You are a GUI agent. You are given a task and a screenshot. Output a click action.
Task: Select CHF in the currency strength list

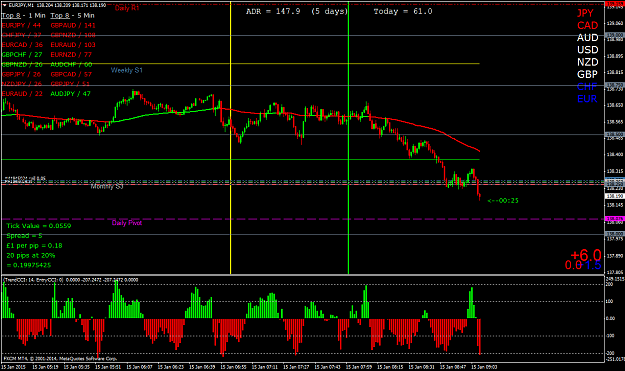587,86
